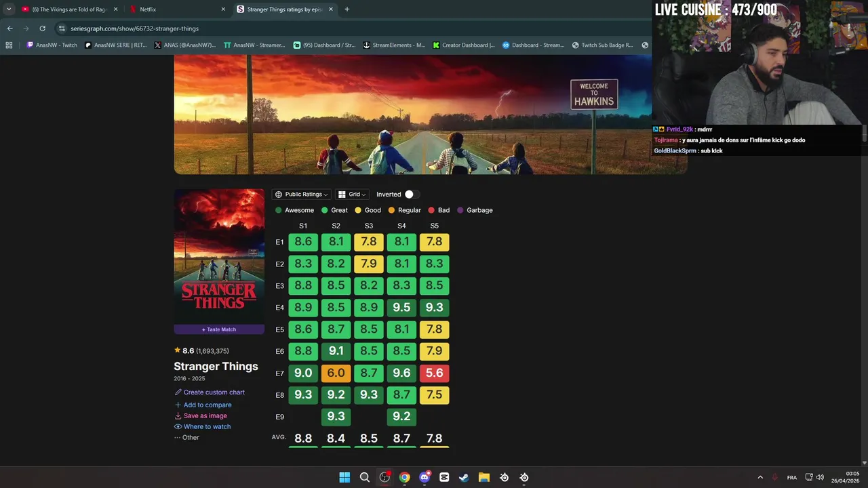Image resolution: width=868 pixels, height=488 pixels.
Task: Click the Taste Match button
Action: click(x=219, y=329)
